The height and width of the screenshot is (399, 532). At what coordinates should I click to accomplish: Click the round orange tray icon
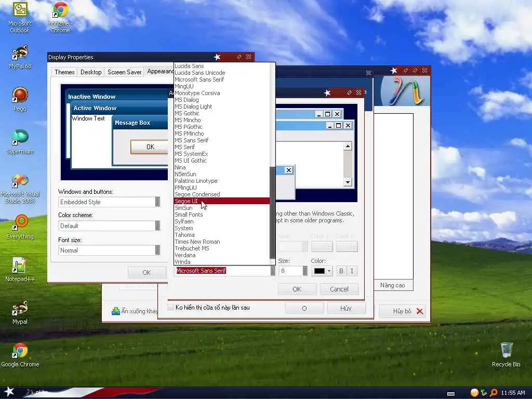pyautogui.click(x=474, y=393)
